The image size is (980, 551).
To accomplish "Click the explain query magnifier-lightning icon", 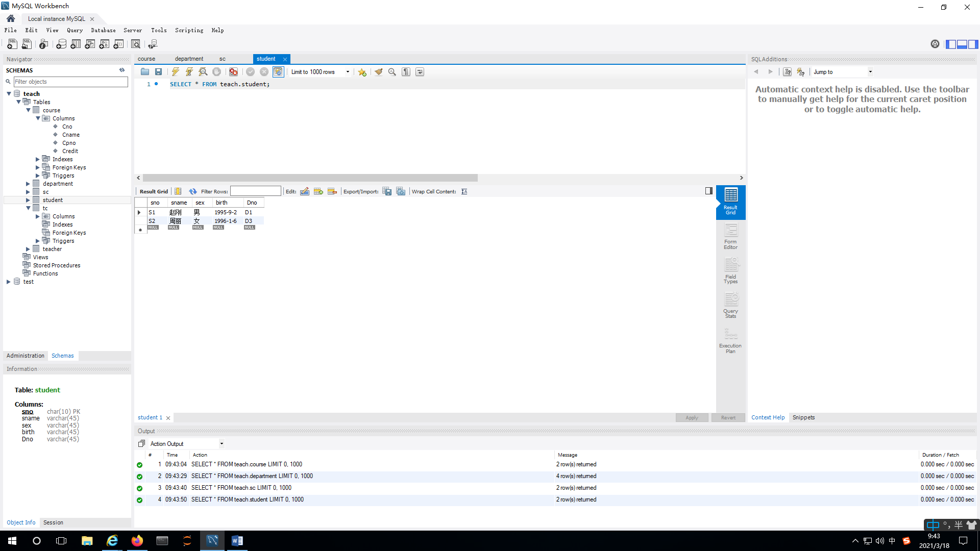I will (x=203, y=72).
